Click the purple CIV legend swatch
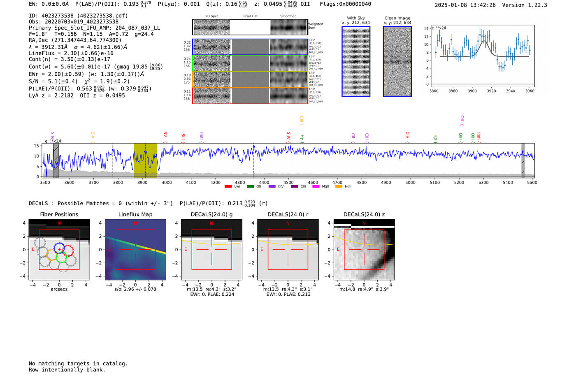Viewport: 576px width, 392px height. 272,187
